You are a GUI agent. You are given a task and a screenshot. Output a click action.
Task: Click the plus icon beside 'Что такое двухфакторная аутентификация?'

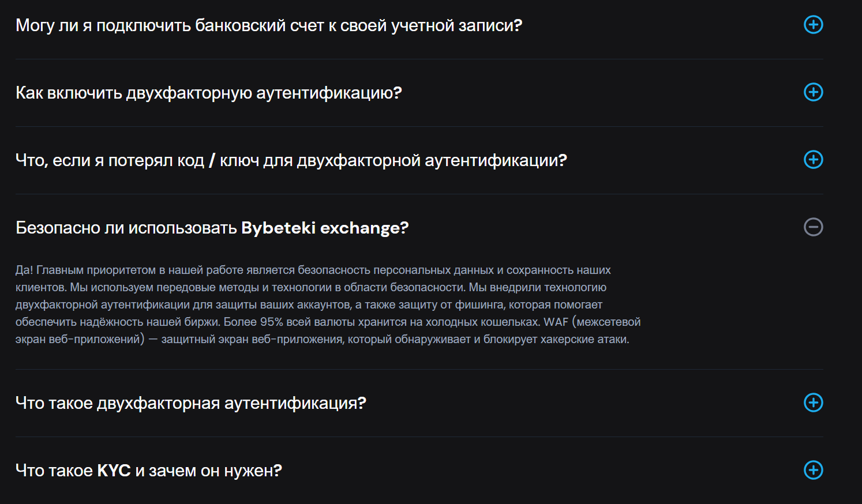click(x=814, y=403)
